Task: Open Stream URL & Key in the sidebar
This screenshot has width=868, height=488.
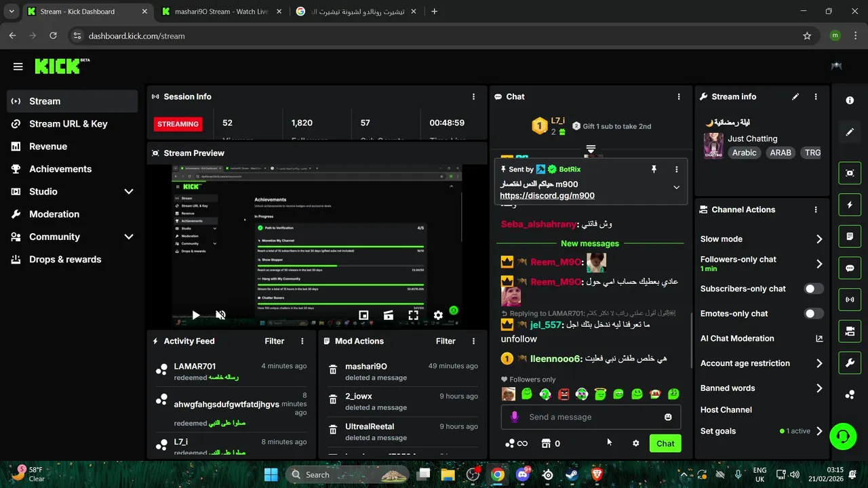Action: tap(72, 123)
